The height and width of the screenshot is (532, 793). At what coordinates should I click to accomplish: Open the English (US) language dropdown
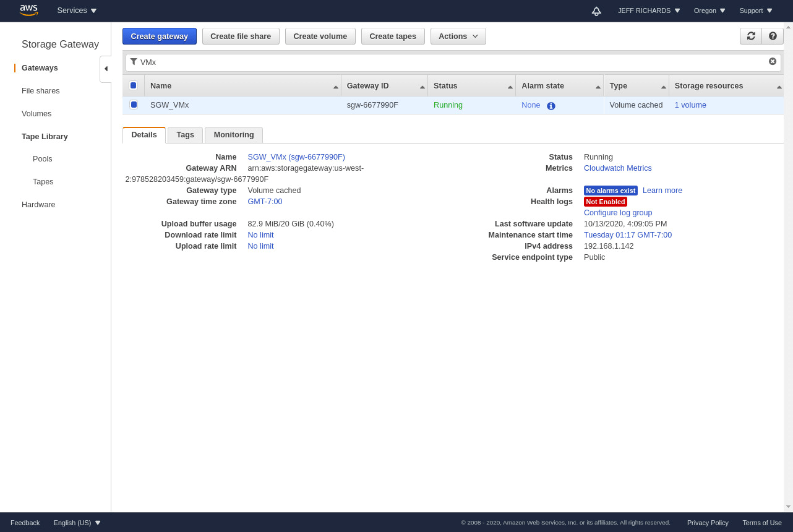pos(76,523)
